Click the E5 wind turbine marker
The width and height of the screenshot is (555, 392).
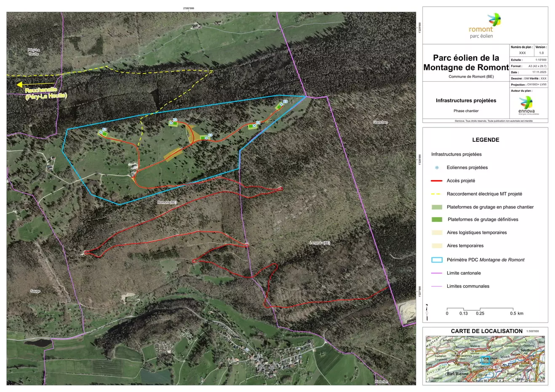[x=281, y=104]
